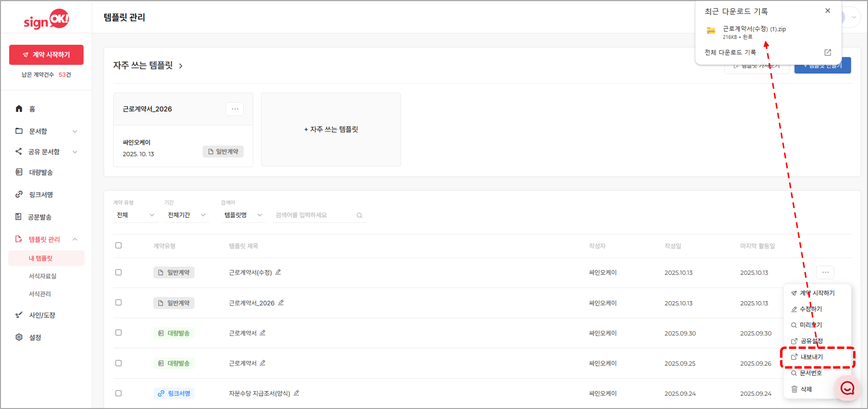Click the edit pencil next to 근로계약서_2026 row
This screenshot has width=868, height=409.
(281, 303)
